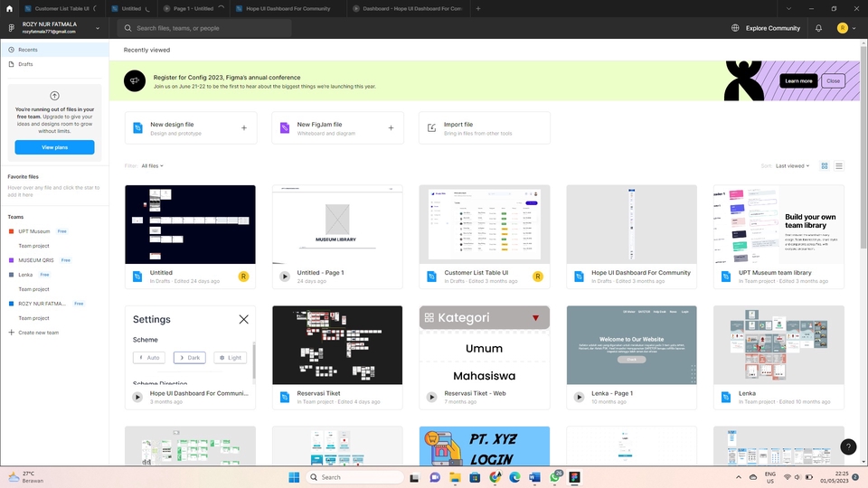Click the View plans button

54,147
